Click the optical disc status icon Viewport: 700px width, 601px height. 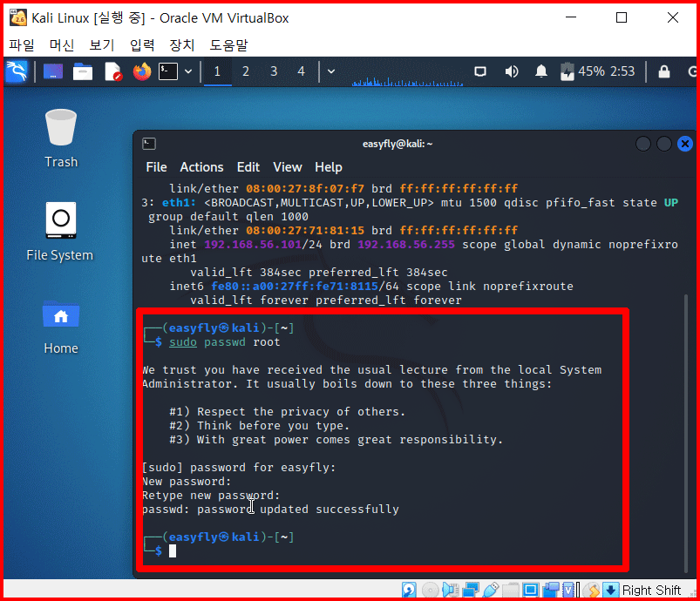(x=430, y=591)
